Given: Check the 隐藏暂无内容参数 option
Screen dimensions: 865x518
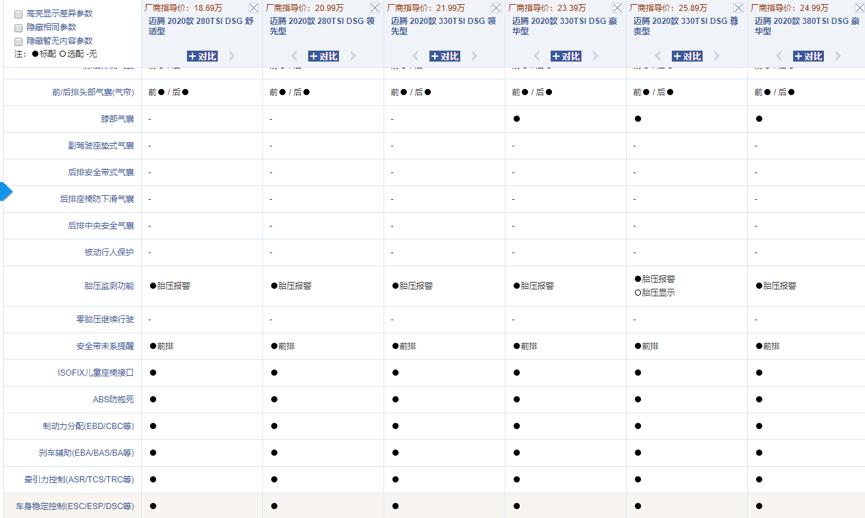Looking at the screenshot, I should 18,41.
